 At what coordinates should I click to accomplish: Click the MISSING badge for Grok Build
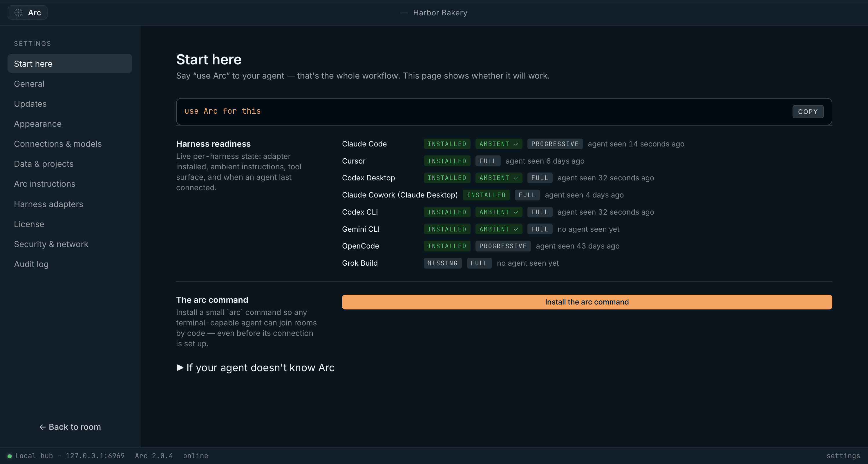[442, 263]
